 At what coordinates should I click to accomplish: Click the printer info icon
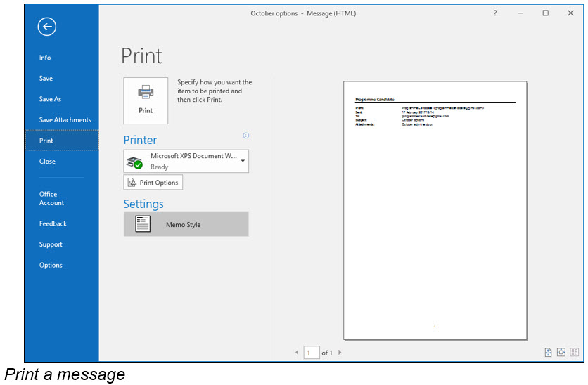245,136
